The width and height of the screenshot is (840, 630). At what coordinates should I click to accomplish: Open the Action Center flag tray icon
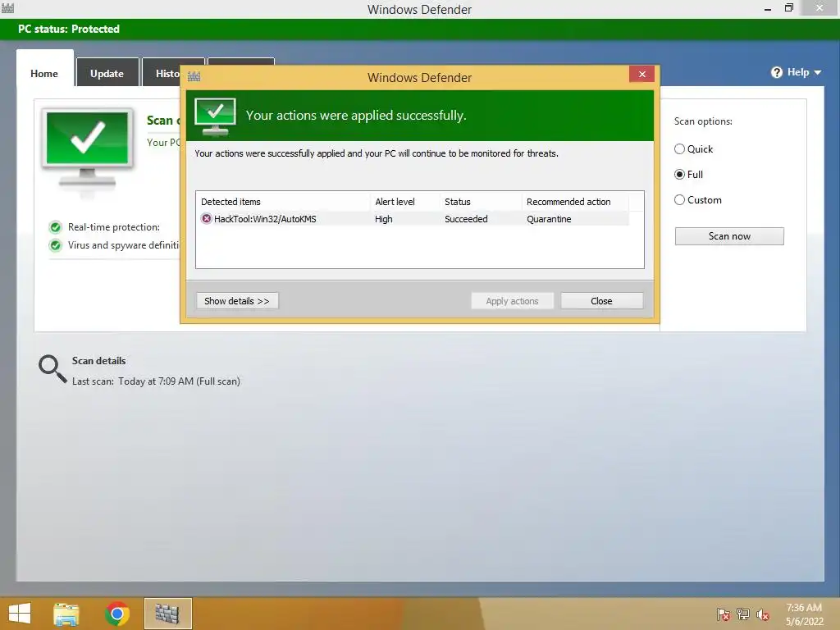click(x=724, y=614)
